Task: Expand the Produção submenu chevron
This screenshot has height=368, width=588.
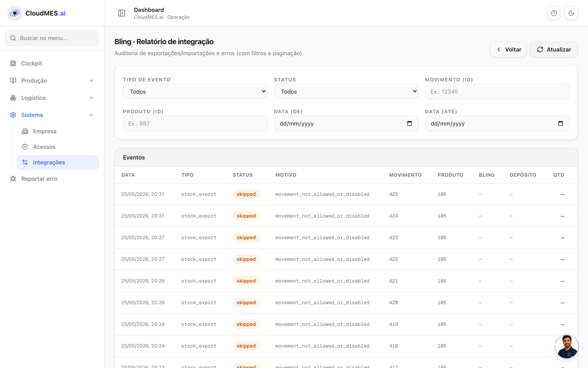Action: pos(91,81)
